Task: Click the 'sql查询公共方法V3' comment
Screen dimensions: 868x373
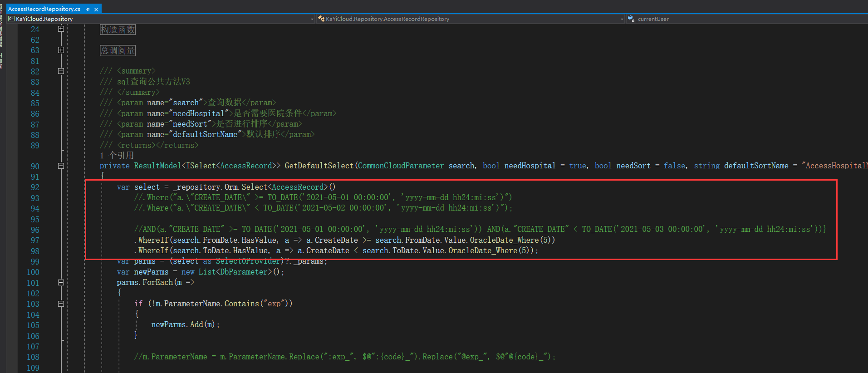Action: click(x=153, y=82)
